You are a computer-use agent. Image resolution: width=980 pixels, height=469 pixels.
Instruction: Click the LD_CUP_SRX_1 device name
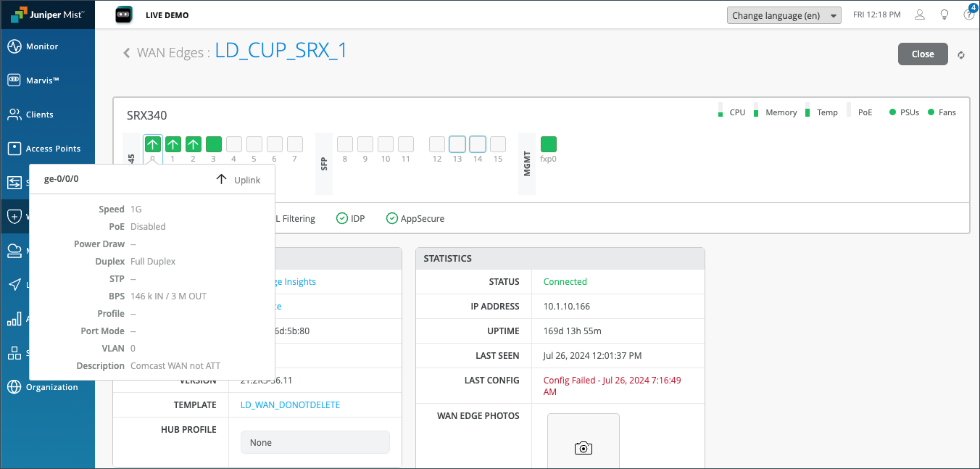point(281,50)
